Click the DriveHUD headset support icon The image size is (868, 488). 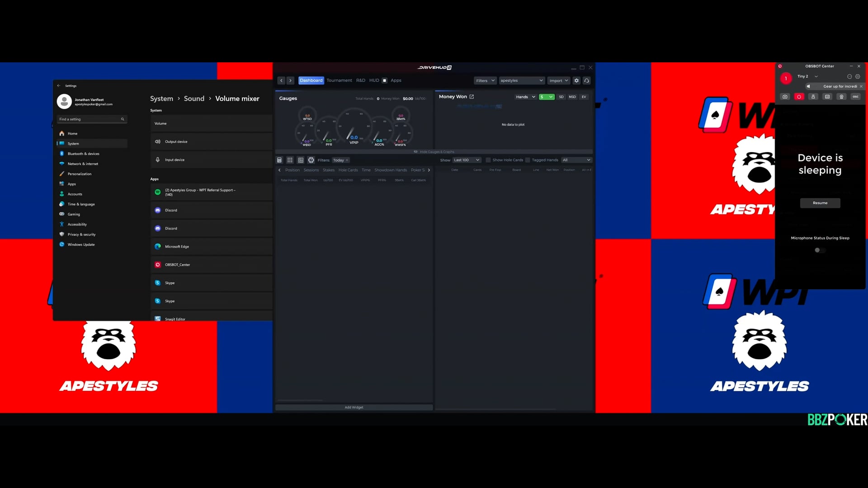click(x=587, y=80)
